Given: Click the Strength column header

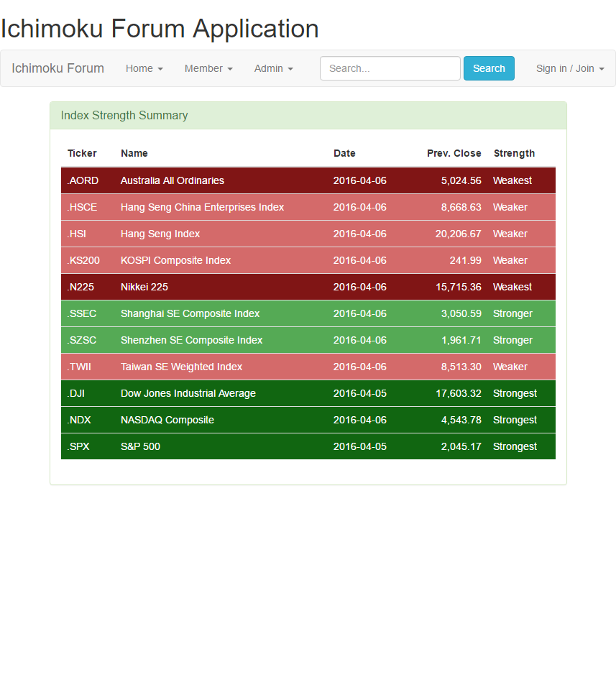Looking at the screenshot, I should pos(514,153).
